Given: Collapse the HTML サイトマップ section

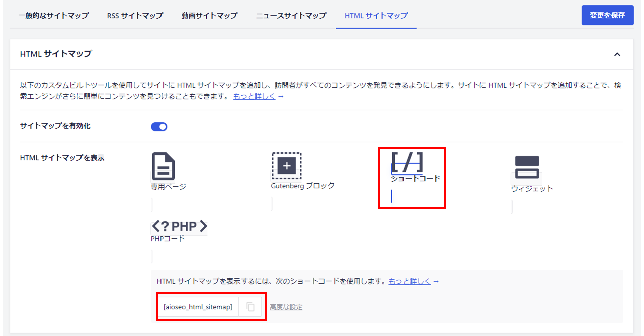Looking at the screenshot, I should tap(617, 54).
